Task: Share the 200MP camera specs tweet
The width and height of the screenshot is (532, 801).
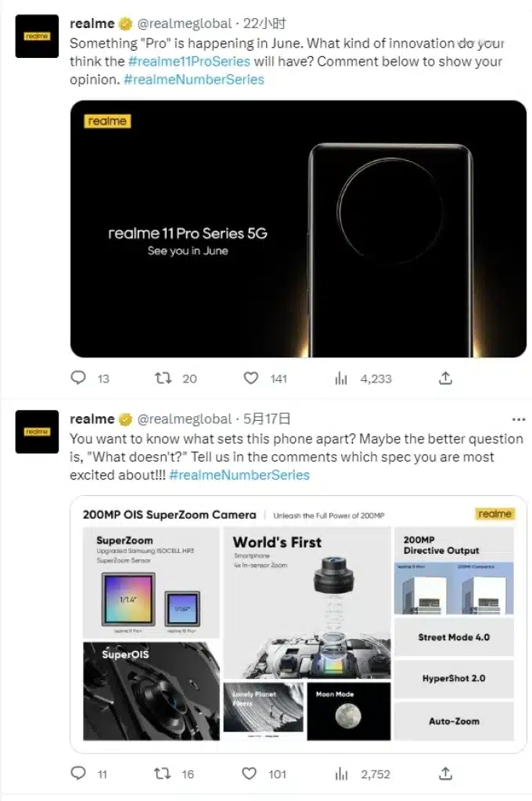Action: (445, 774)
